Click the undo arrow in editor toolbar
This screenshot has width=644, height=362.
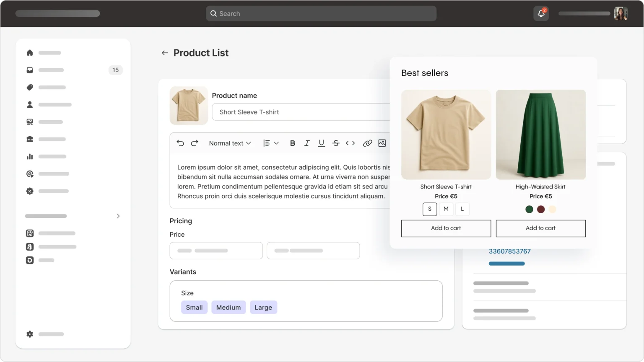(180, 143)
